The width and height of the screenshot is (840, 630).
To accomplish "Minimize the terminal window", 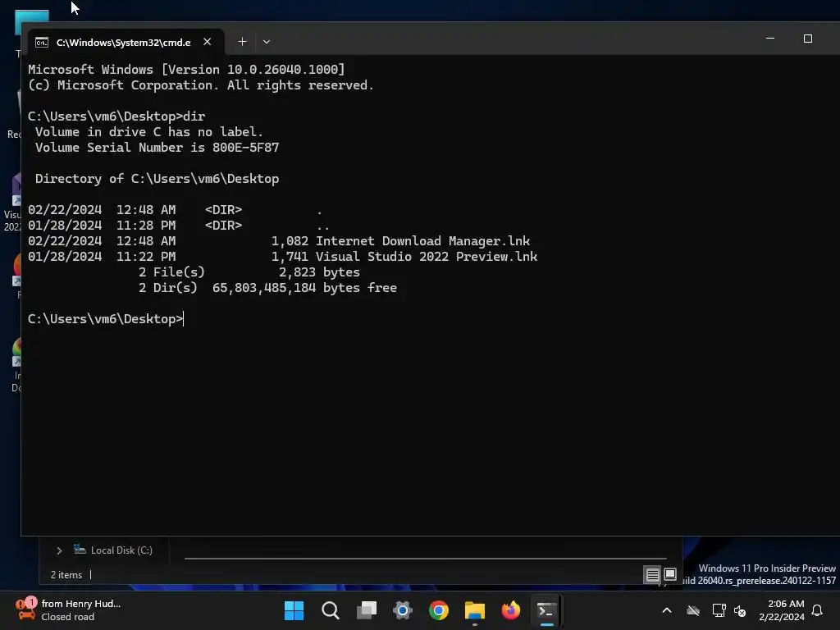I will click(x=769, y=39).
